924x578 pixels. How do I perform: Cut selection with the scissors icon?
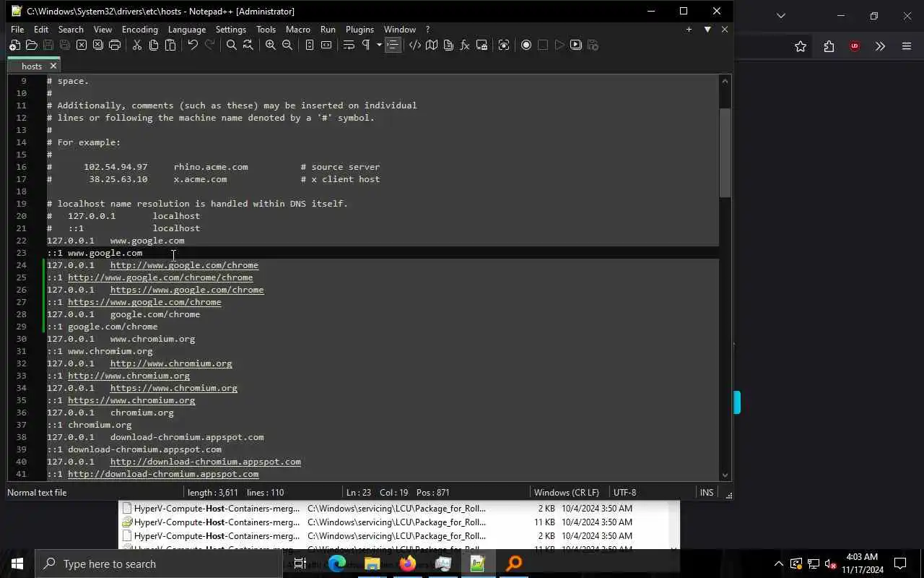click(136, 45)
